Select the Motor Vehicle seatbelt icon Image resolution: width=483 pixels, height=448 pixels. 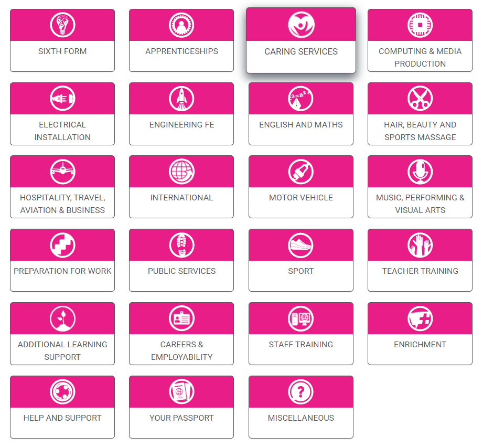pyautogui.click(x=300, y=172)
